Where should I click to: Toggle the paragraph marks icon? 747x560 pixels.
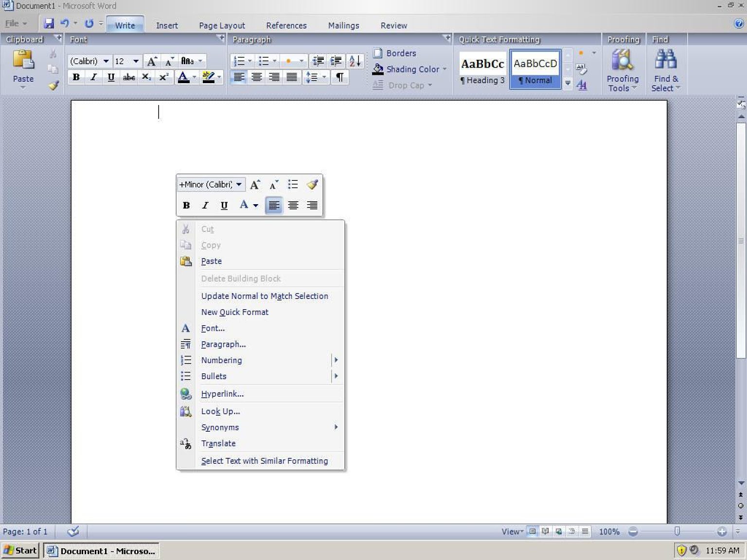[x=340, y=77]
